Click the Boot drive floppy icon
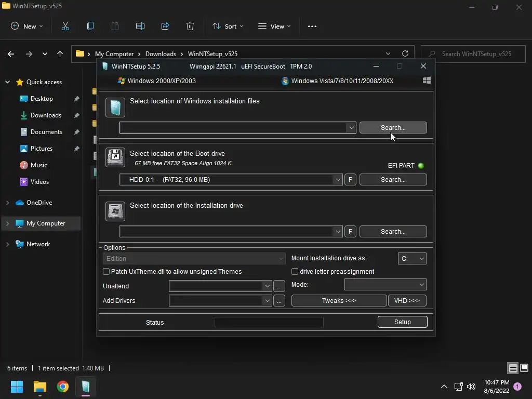532x399 pixels. (115, 157)
